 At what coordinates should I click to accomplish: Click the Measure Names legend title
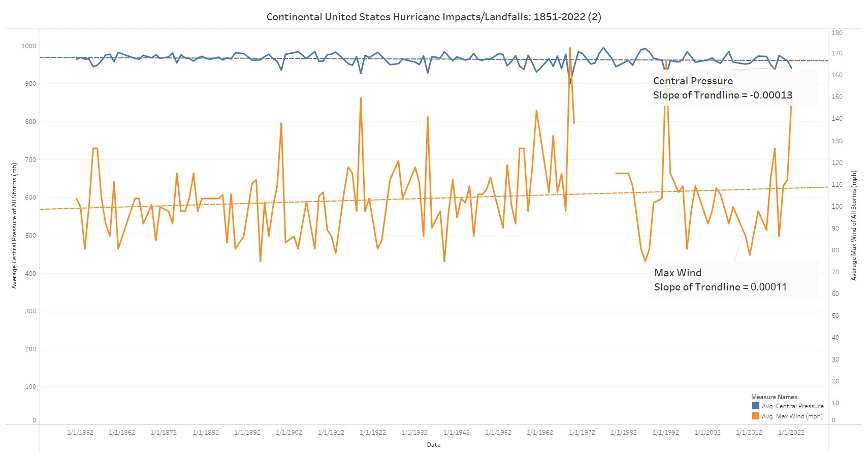[x=774, y=397]
